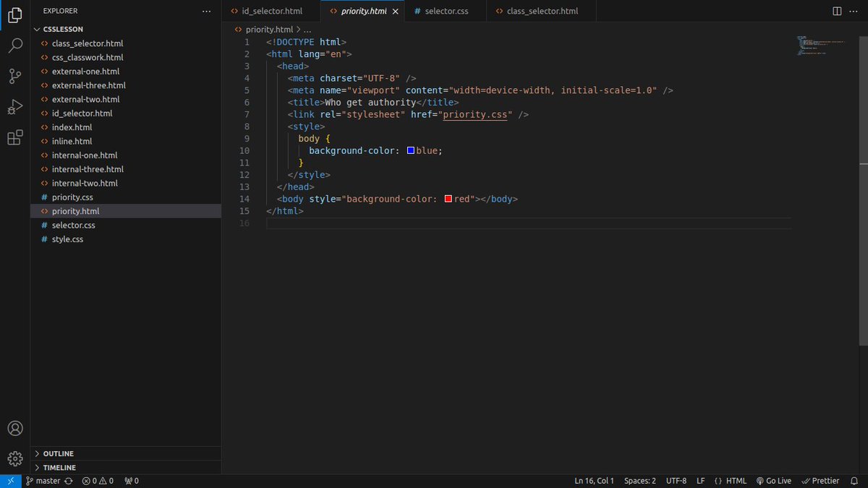This screenshot has width=868, height=488.
Task: Open selector.css in the explorer
Action: click(x=126, y=225)
